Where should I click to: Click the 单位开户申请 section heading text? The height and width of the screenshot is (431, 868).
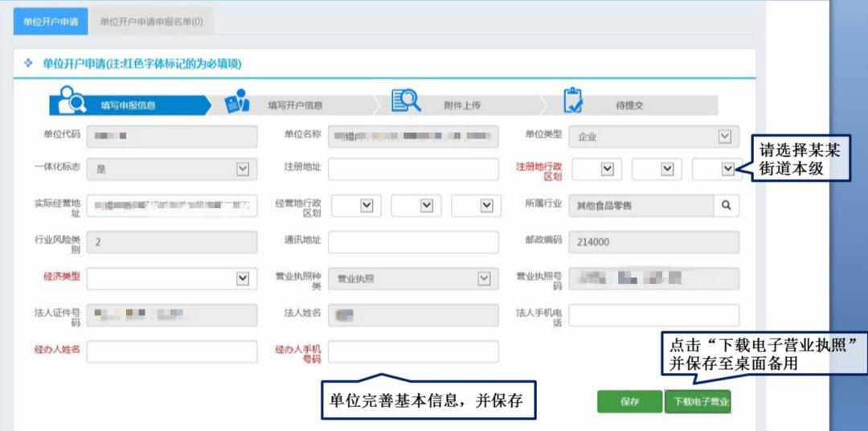pyautogui.click(x=142, y=64)
